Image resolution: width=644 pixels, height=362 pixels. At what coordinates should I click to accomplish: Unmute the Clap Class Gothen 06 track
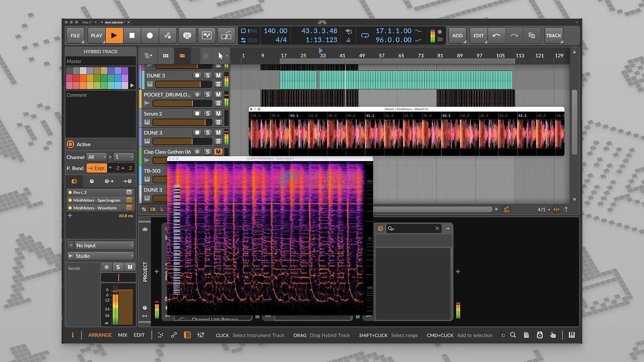click(218, 152)
